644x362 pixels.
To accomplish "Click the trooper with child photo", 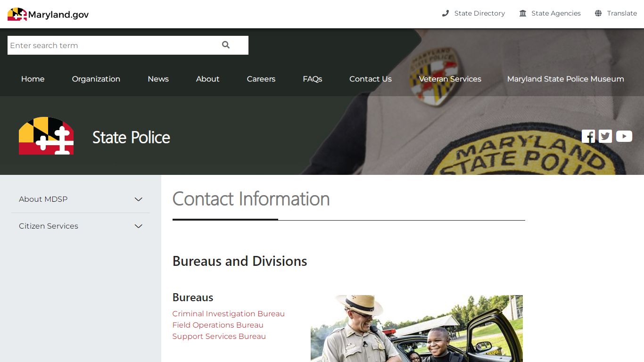I will (417, 329).
